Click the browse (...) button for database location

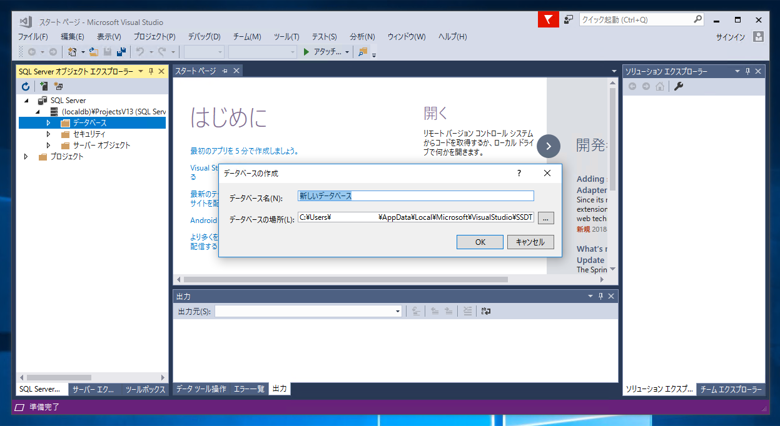(546, 218)
